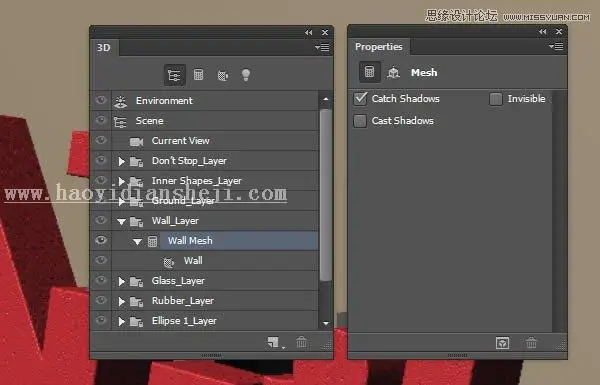Screen dimensions: 600x385
Task: Click the 3D panel scrollbar thumb
Action: pyautogui.click(x=326, y=195)
